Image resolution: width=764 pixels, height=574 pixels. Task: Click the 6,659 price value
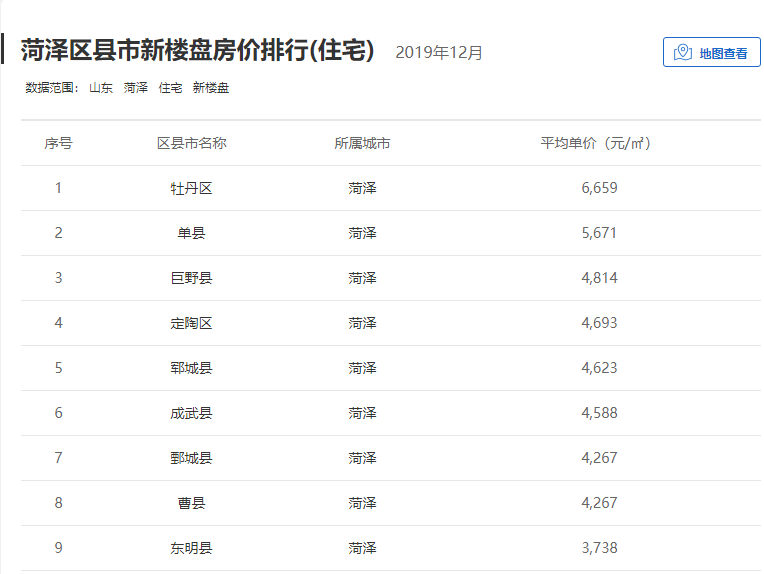[x=599, y=188]
